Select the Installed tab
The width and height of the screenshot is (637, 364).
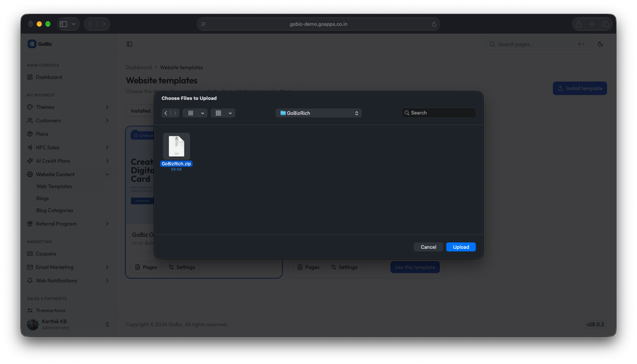coord(141,111)
